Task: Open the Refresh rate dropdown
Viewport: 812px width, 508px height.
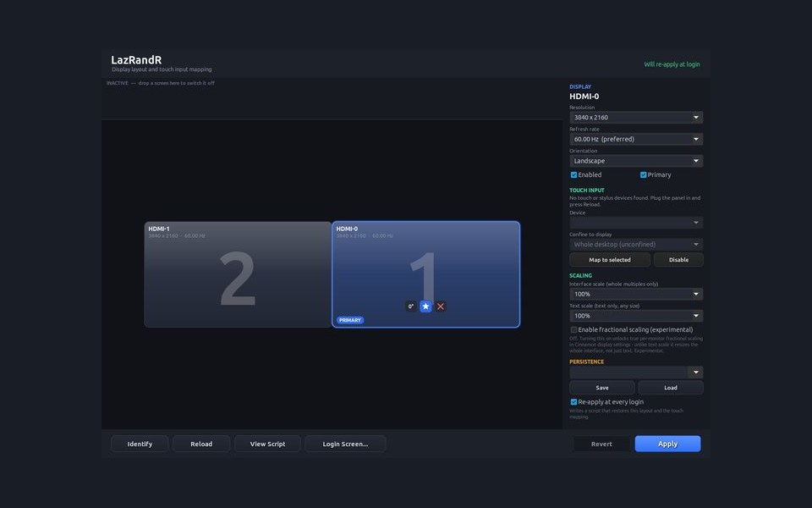Action: 636,140
